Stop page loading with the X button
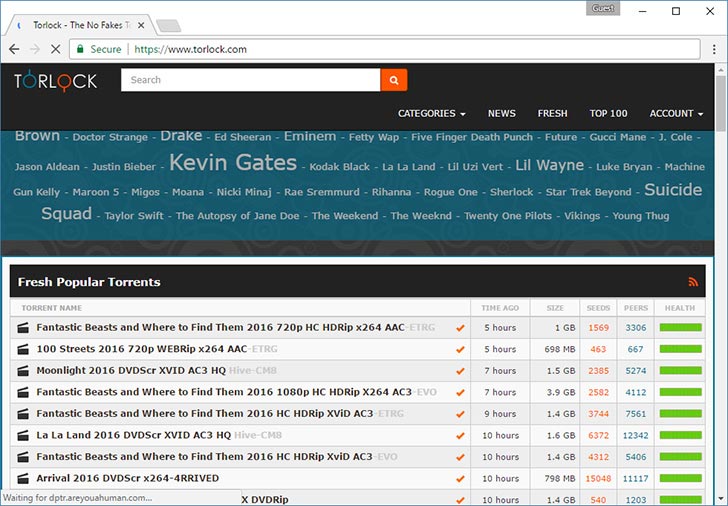Screen dimensions: 728x506 (55, 49)
